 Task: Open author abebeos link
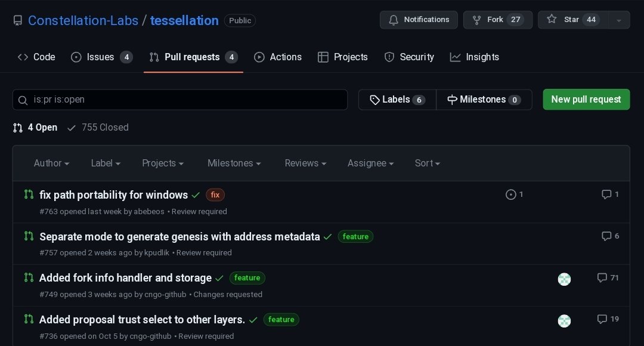point(148,212)
